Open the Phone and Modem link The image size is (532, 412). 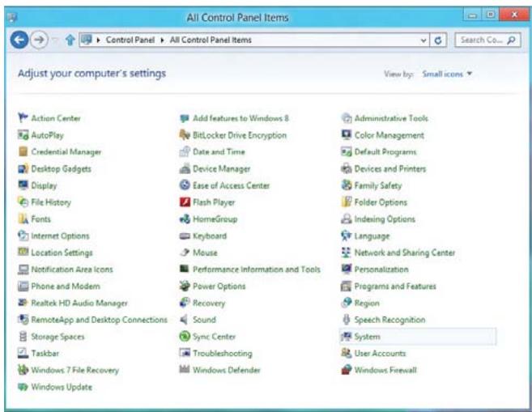pyautogui.click(x=66, y=286)
